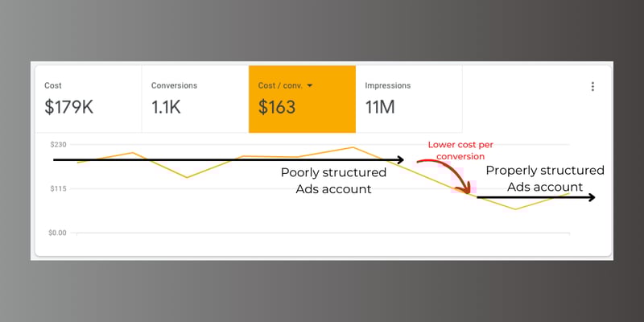644x322 pixels.
Task: Click the $179K total cost value
Action: click(x=69, y=107)
